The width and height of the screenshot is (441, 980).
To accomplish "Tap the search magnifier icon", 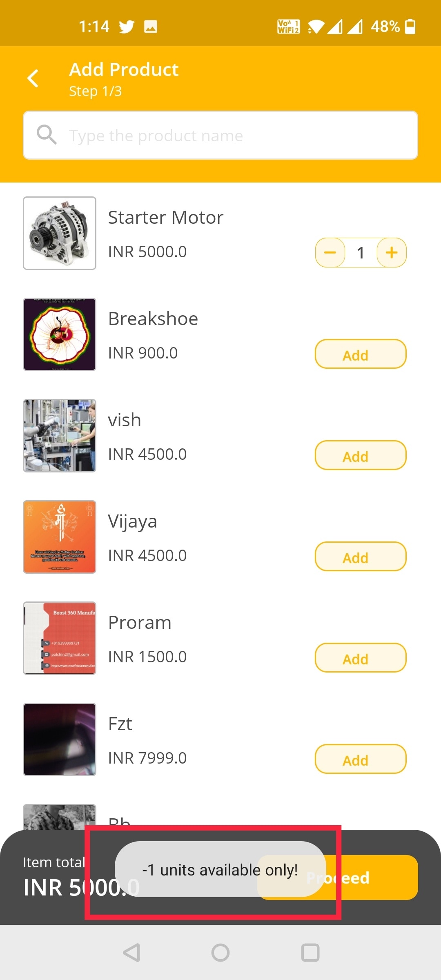I will point(47,135).
